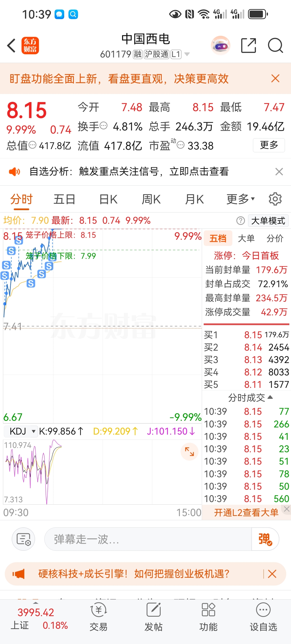Screen dimensions: 291x644
Task: Close the 开通L2查看大单 prompt
Action: [x=286, y=509]
